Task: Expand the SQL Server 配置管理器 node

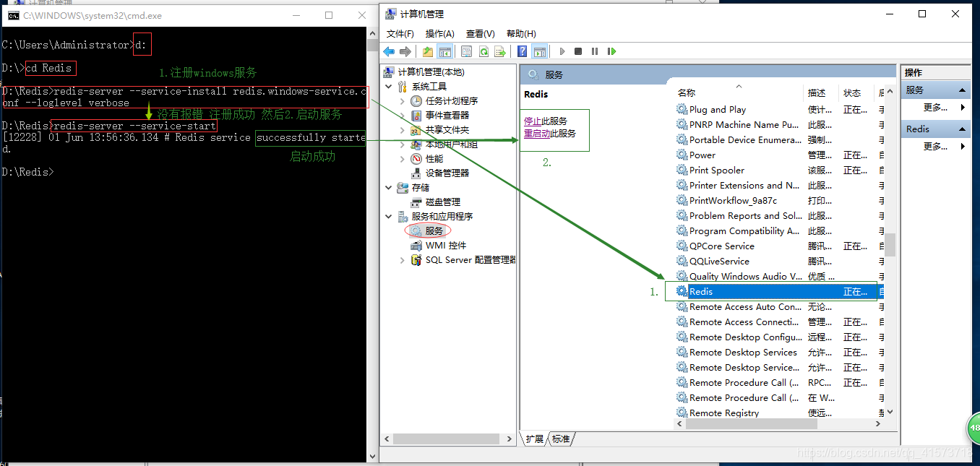Action: tap(403, 260)
